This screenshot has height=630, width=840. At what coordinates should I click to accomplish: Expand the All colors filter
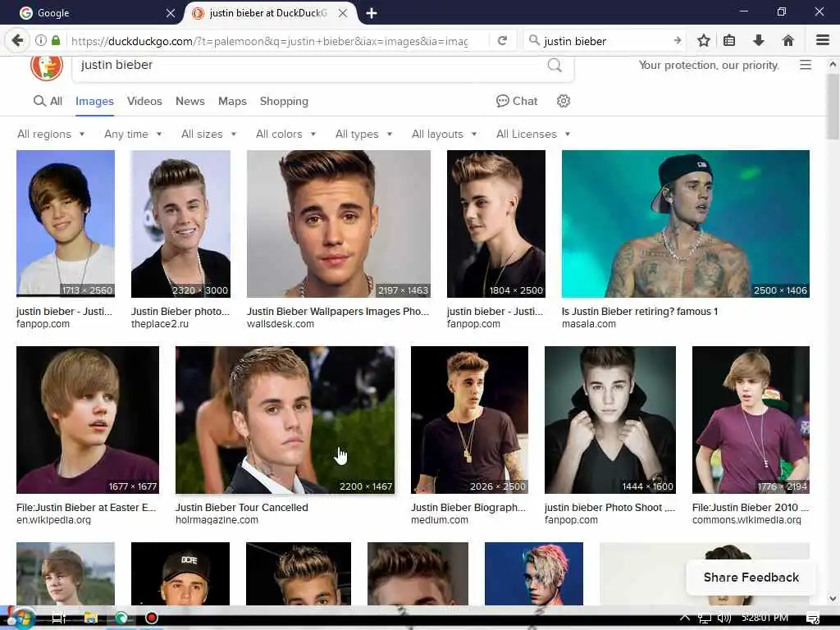point(285,135)
